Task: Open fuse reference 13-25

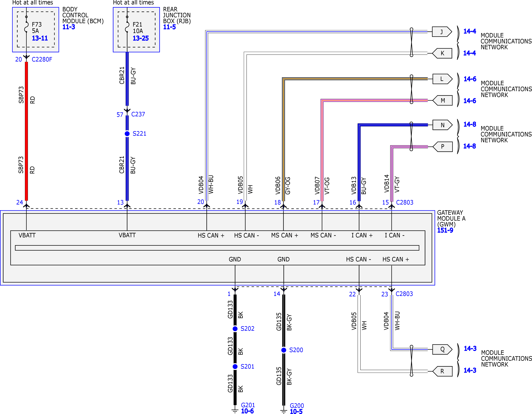Action: tap(141, 38)
